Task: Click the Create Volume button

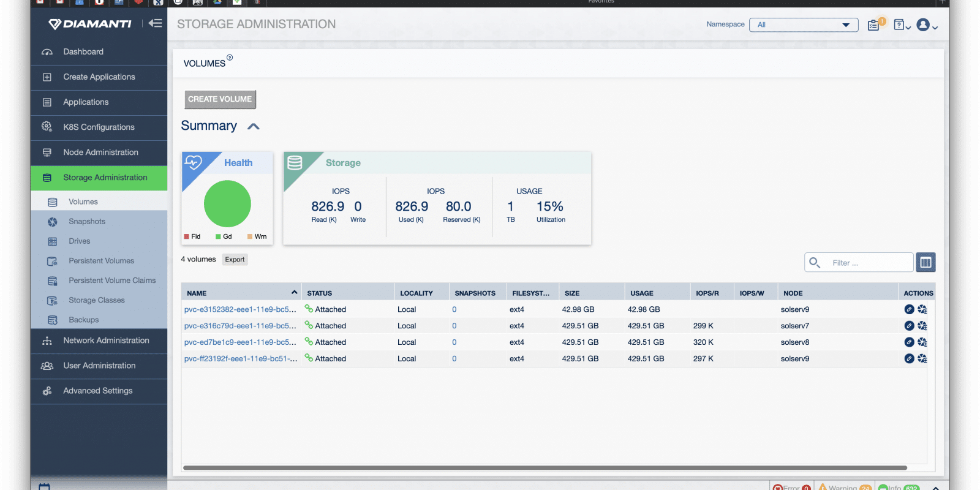Action: [x=220, y=99]
